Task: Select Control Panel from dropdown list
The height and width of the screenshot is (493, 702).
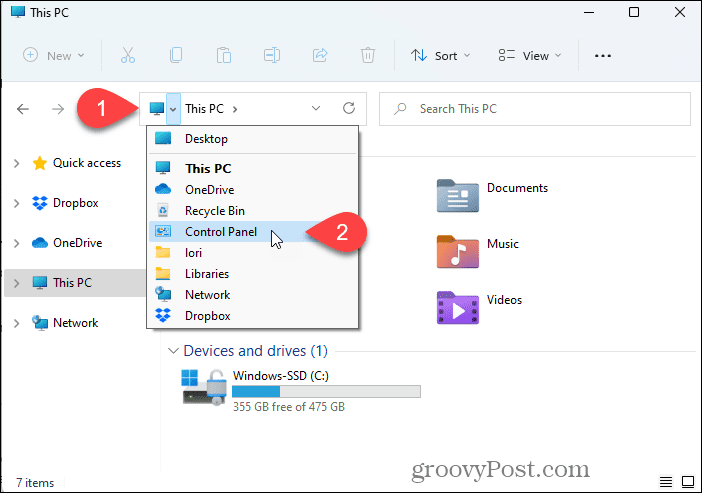Action: [x=253, y=231]
